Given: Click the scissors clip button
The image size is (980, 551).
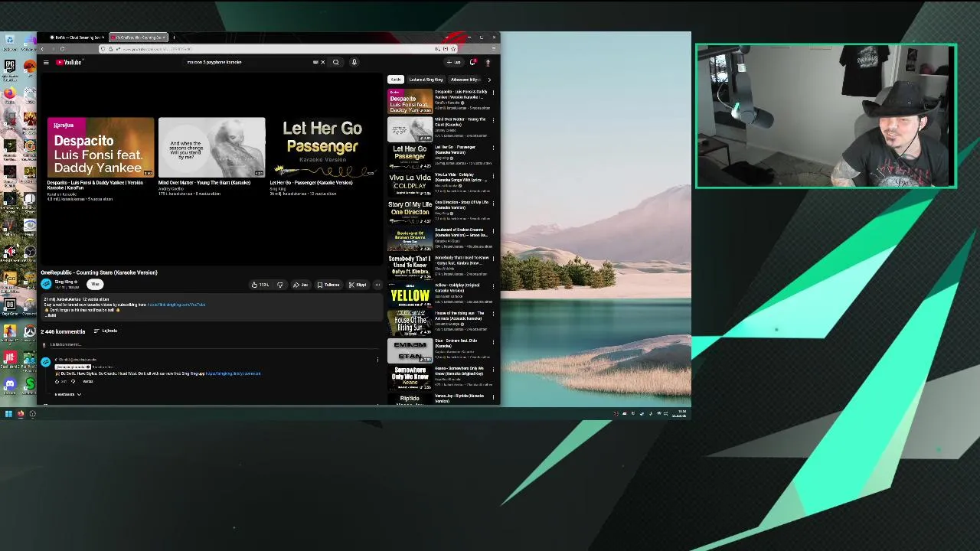Looking at the screenshot, I should tap(358, 285).
